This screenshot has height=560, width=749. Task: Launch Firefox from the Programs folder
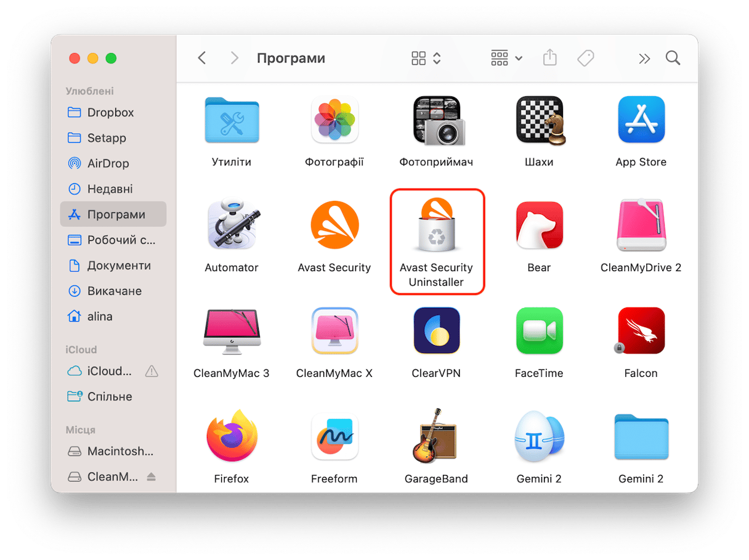pos(231,437)
